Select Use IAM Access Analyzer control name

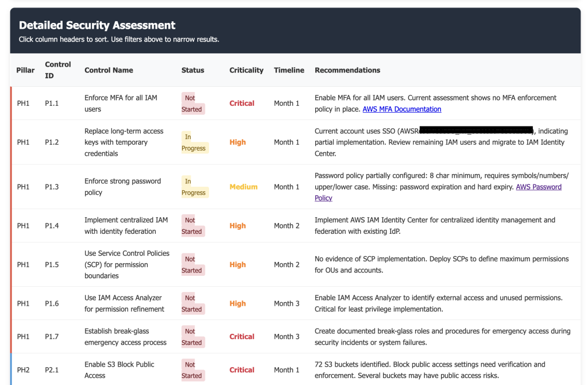tap(124, 303)
